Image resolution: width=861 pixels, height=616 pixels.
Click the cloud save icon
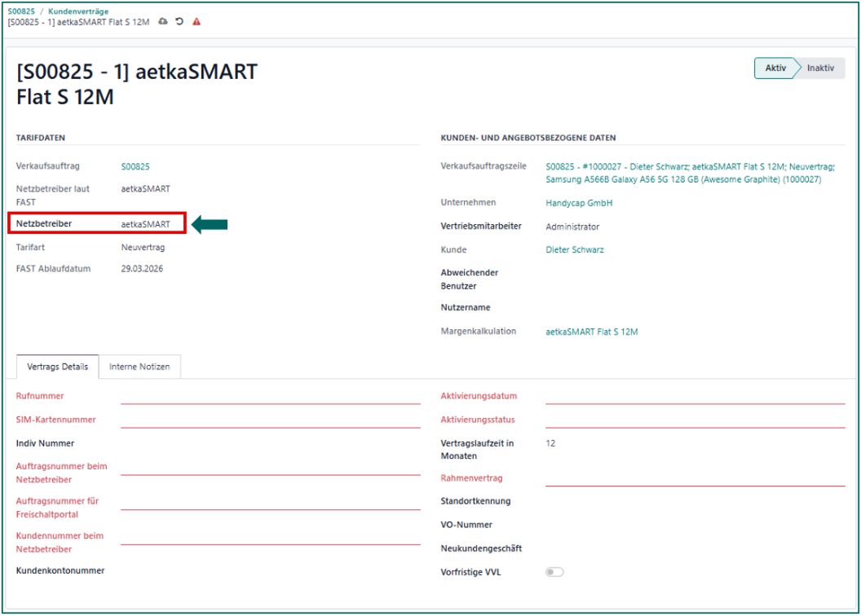[163, 21]
